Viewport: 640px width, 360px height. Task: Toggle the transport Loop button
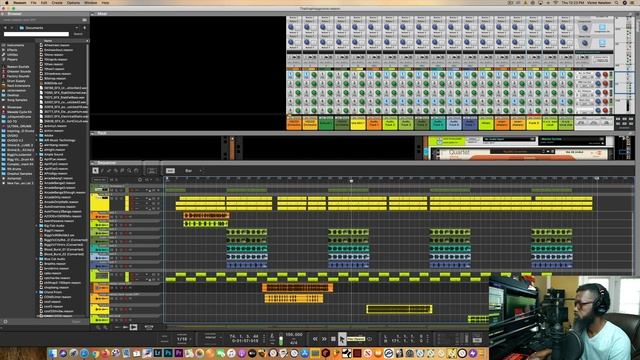tap(369, 339)
